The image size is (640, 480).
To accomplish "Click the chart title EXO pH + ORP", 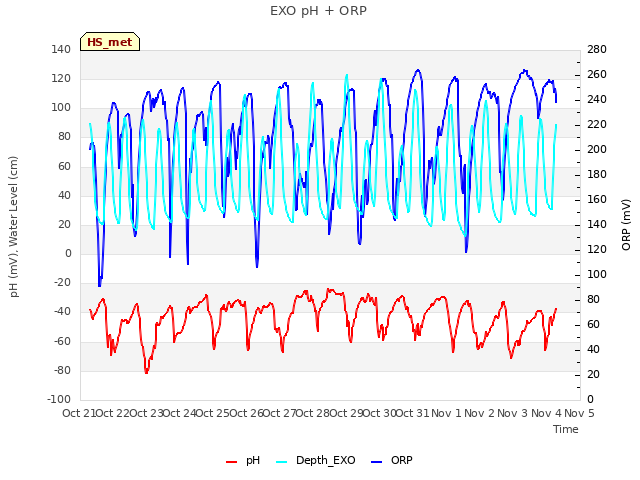I will click(x=318, y=11).
